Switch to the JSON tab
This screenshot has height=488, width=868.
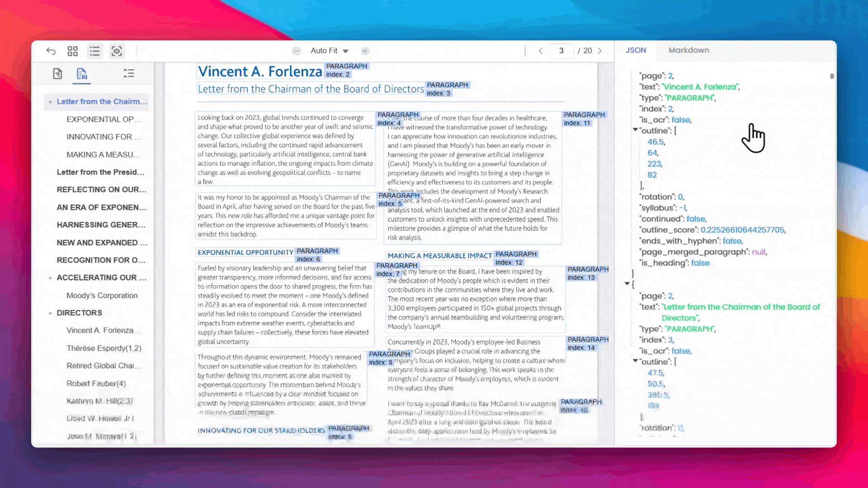(x=636, y=50)
